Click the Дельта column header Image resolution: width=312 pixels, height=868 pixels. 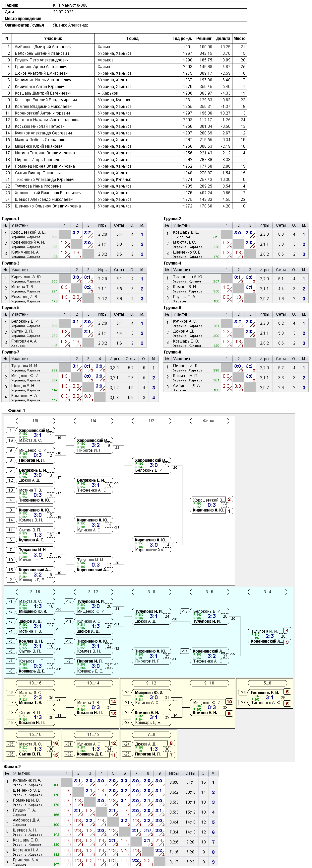223,39
